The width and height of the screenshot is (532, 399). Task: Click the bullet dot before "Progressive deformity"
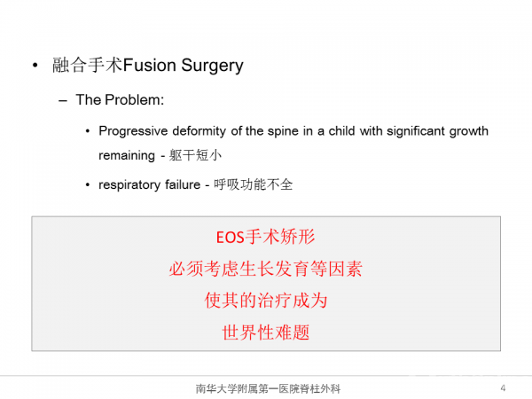(87, 131)
